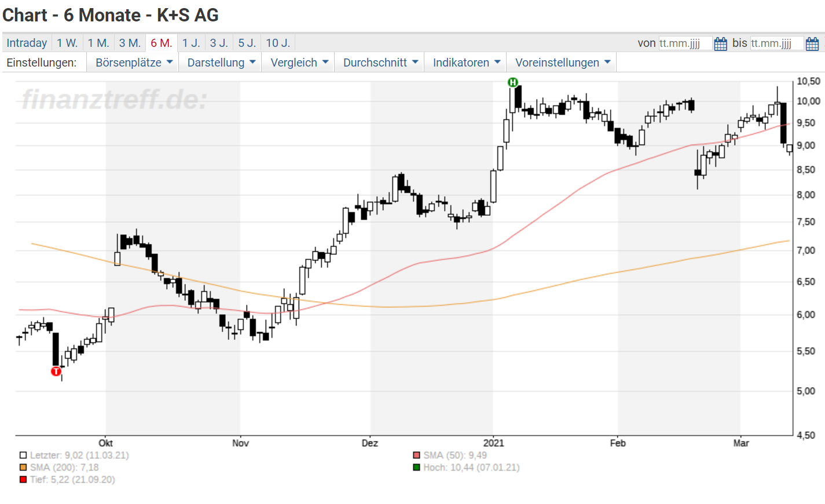Click the red T low marker on chart
This screenshot has width=825, height=504.
tap(56, 371)
